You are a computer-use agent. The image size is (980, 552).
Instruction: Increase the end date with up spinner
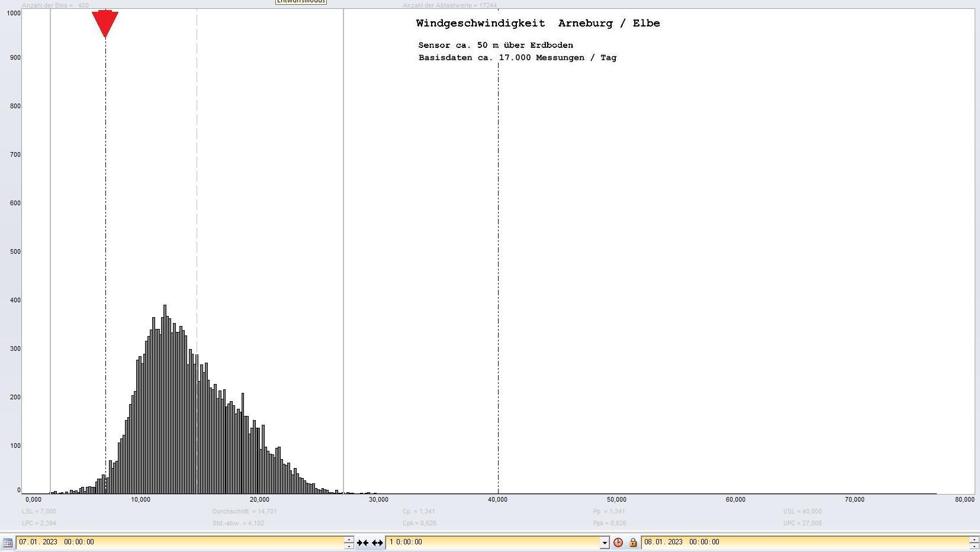click(x=973, y=539)
